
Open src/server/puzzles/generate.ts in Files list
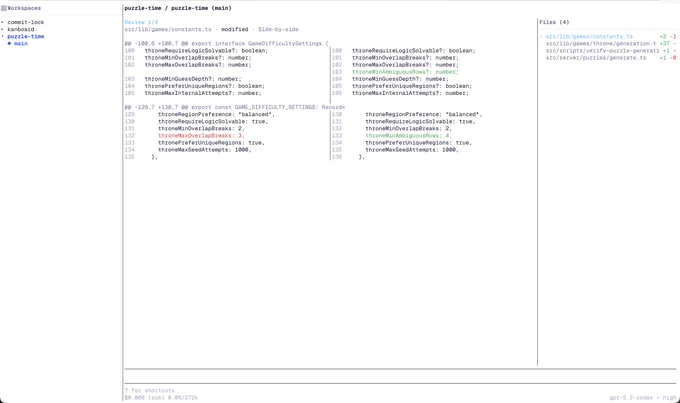pyautogui.click(x=596, y=57)
